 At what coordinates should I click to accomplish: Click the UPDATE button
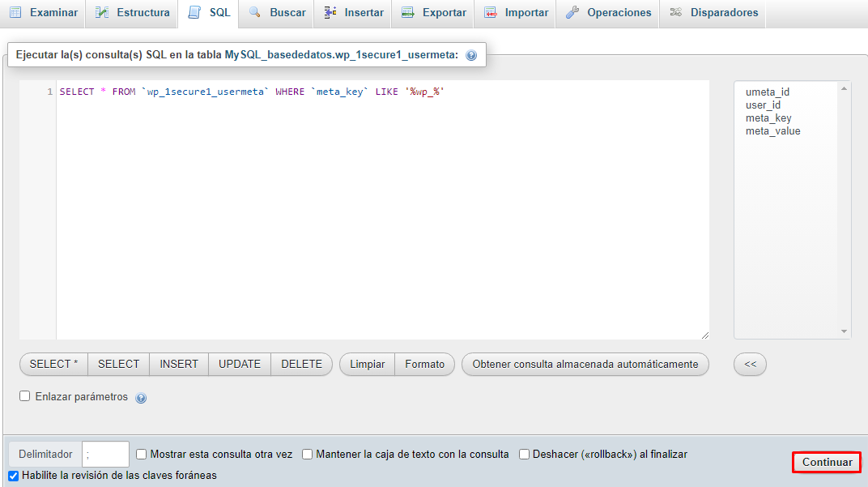pos(240,364)
